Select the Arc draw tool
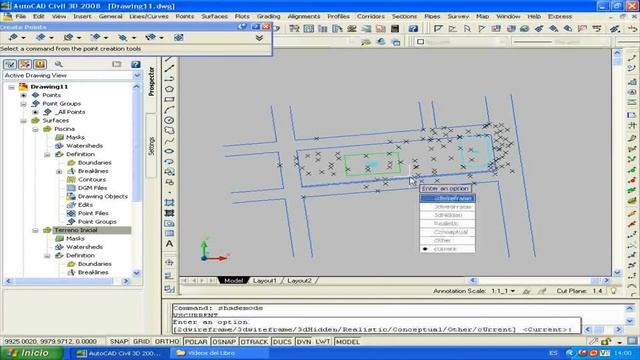This screenshot has width=640, height=360. (x=169, y=110)
